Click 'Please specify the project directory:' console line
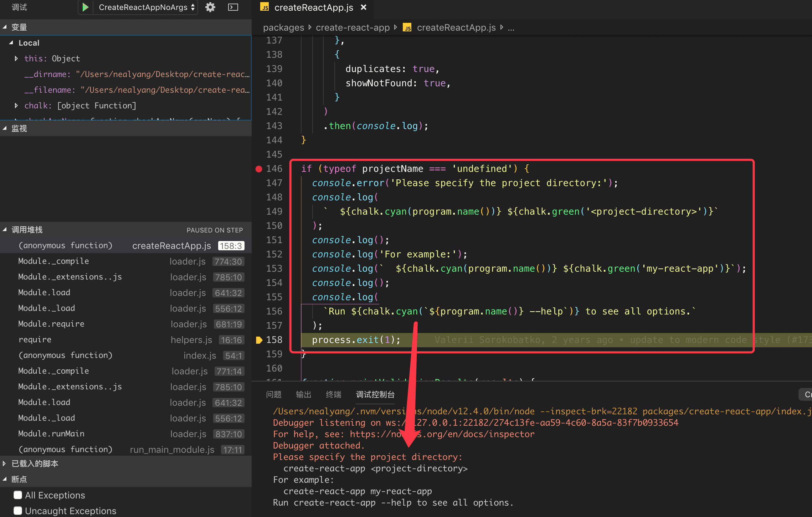This screenshot has height=517, width=812. [368, 457]
